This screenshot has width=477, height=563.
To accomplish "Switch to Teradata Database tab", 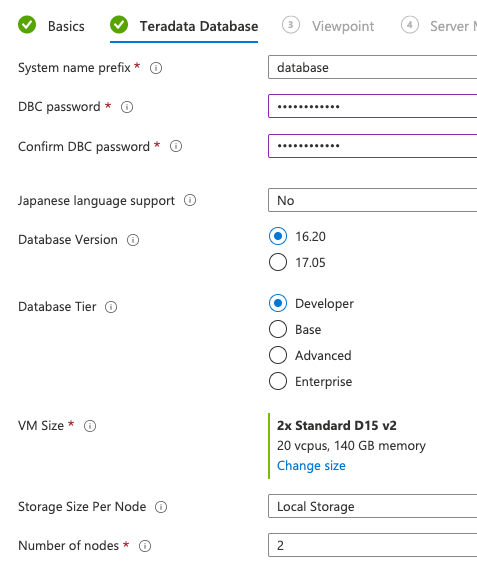I will pos(199,26).
